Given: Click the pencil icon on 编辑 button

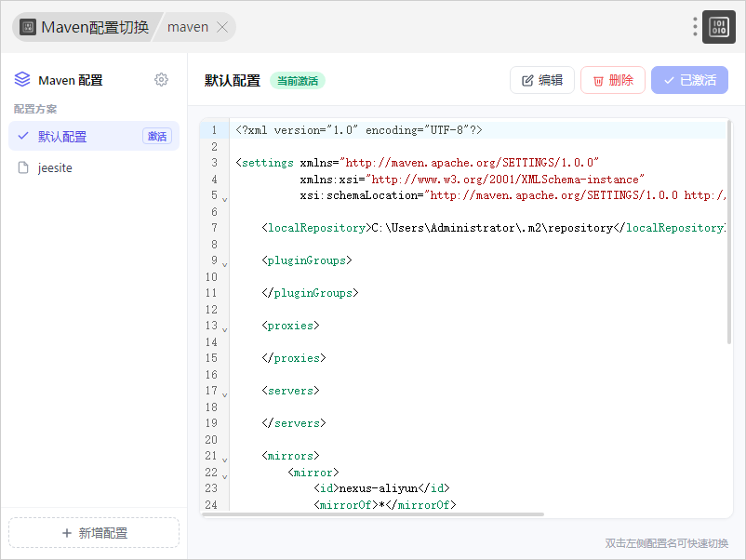Looking at the screenshot, I should pos(527,80).
